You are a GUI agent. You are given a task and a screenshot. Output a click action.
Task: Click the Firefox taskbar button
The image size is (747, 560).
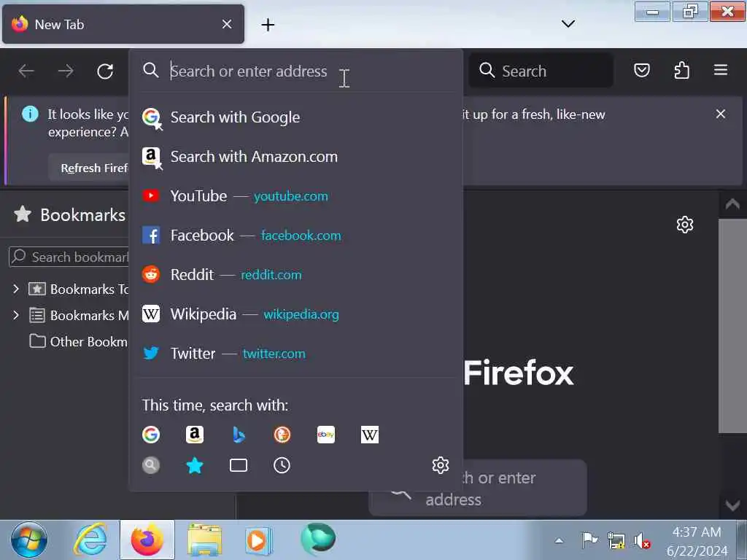click(x=147, y=540)
